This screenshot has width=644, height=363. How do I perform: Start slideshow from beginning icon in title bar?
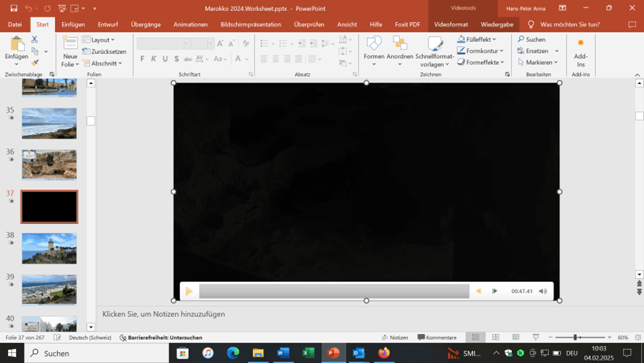coord(62,8)
